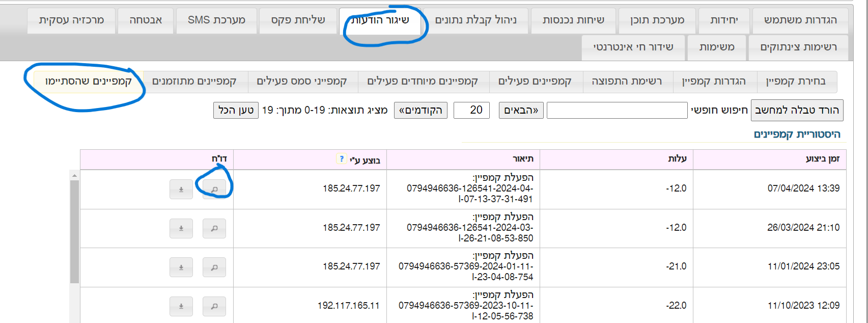View report for the 11/10/2023 campaign
This screenshot has height=323, width=868.
click(x=214, y=306)
